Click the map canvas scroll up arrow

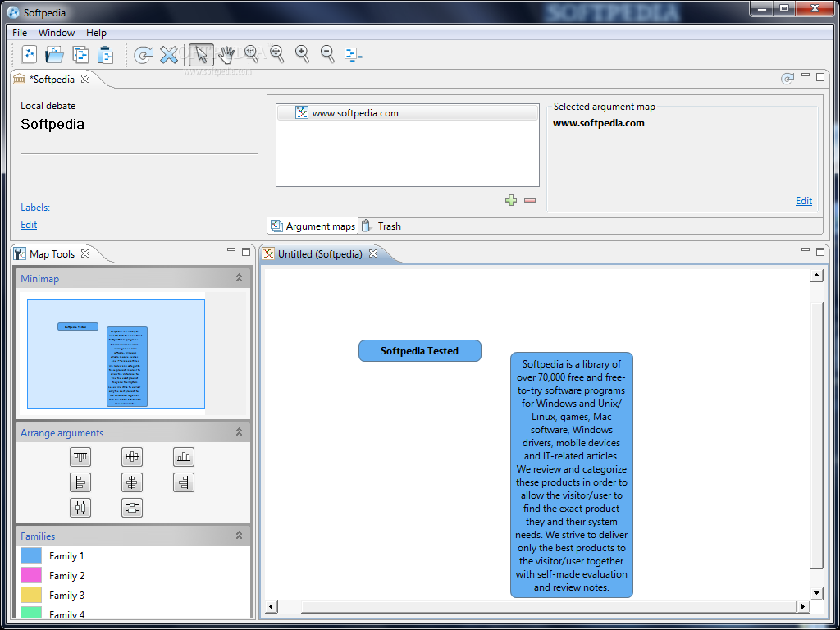816,276
